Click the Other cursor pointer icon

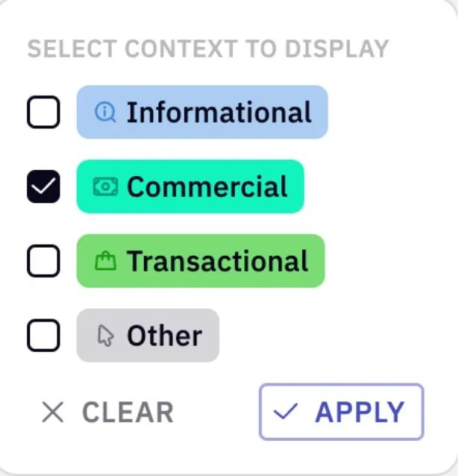105,336
